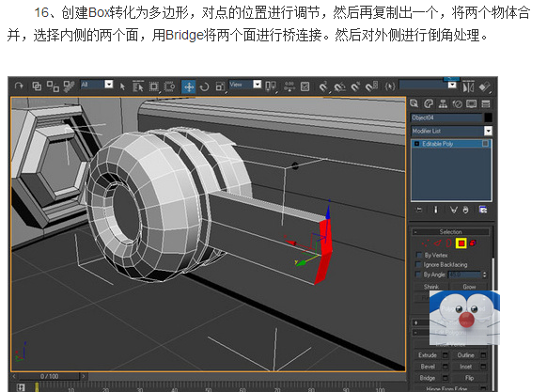
Task: Open the Select by Name tool
Action: [138, 86]
